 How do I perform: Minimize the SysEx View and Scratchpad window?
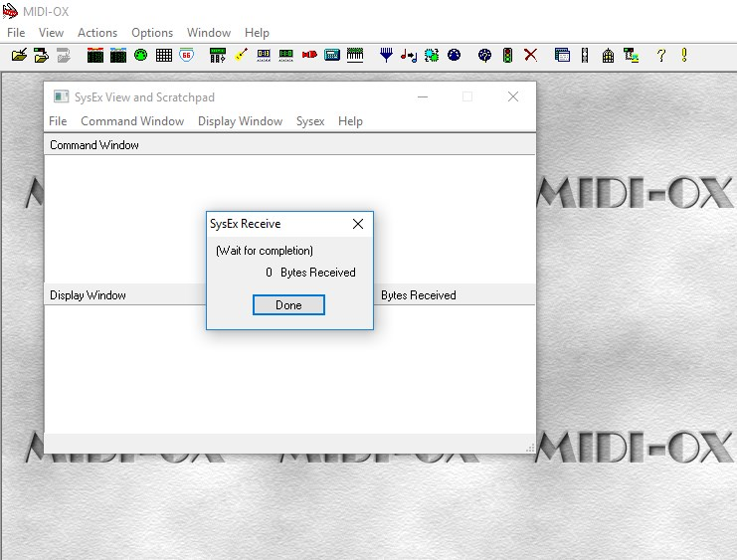coord(423,96)
